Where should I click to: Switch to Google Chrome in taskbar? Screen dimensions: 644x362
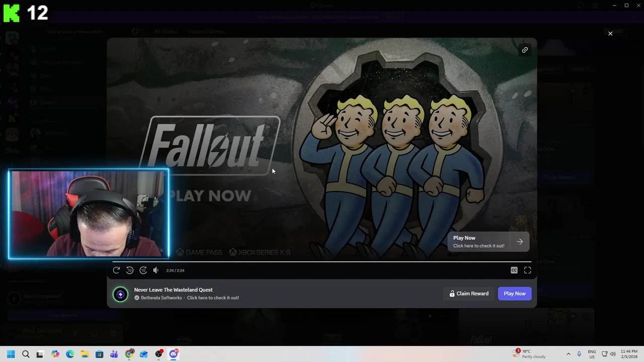[129, 354]
